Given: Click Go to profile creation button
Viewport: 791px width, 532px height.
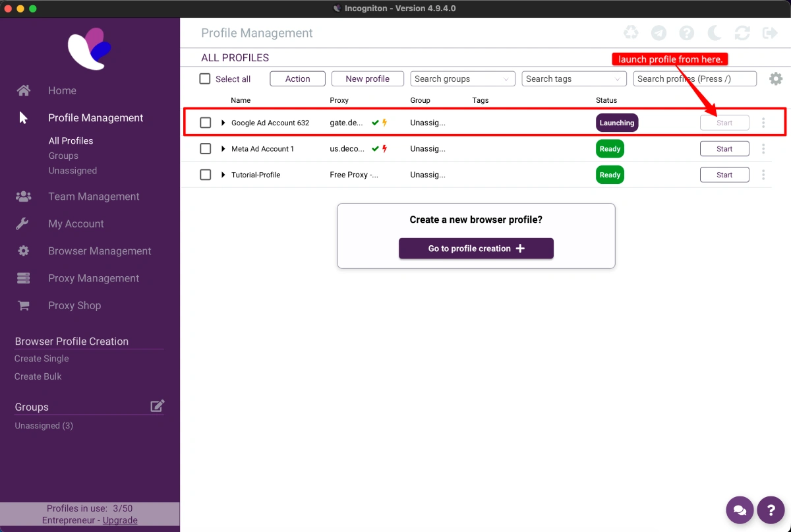Looking at the screenshot, I should pos(476,249).
